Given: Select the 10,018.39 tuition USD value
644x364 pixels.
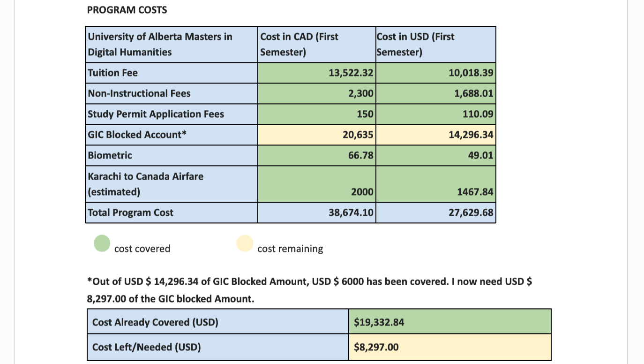Looking at the screenshot, I should pyautogui.click(x=471, y=73).
